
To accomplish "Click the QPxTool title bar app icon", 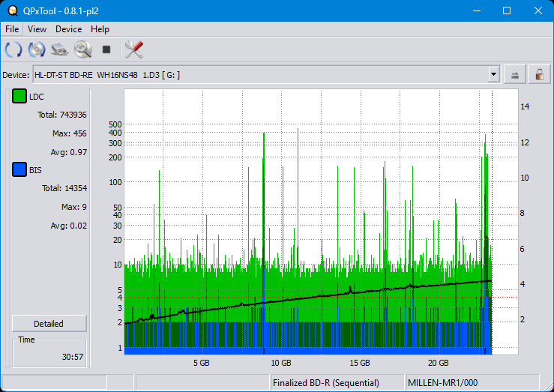I will [12, 10].
